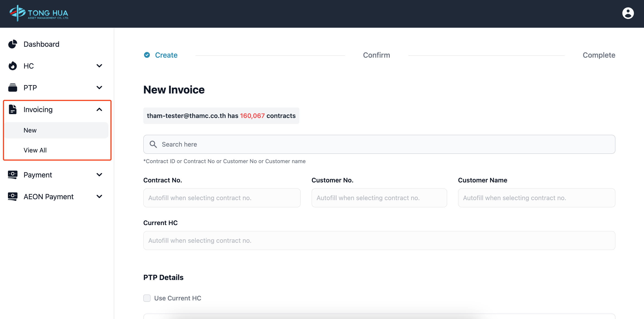Click the PTP wallet icon
The image size is (644, 319).
12,88
